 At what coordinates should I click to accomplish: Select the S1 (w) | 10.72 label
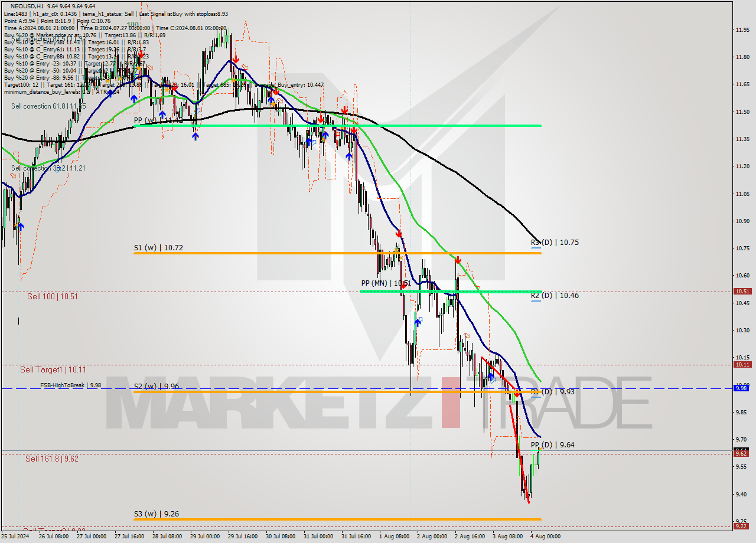[x=158, y=248]
